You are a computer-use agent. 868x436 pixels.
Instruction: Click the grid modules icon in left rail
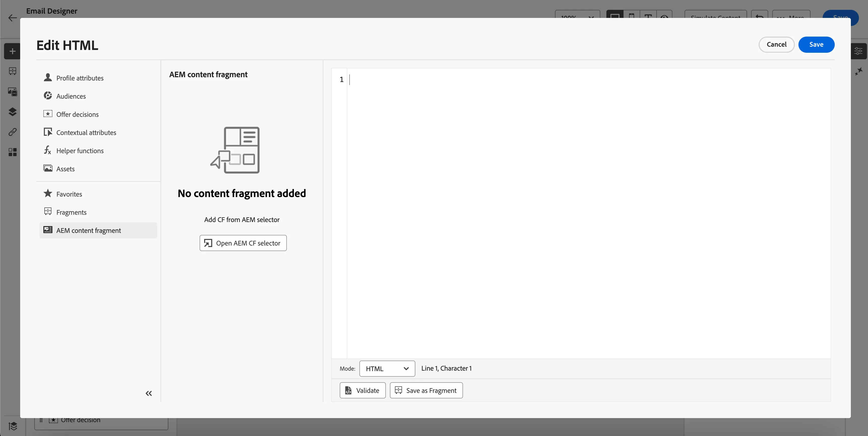pyautogui.click(x=12, y=152)
